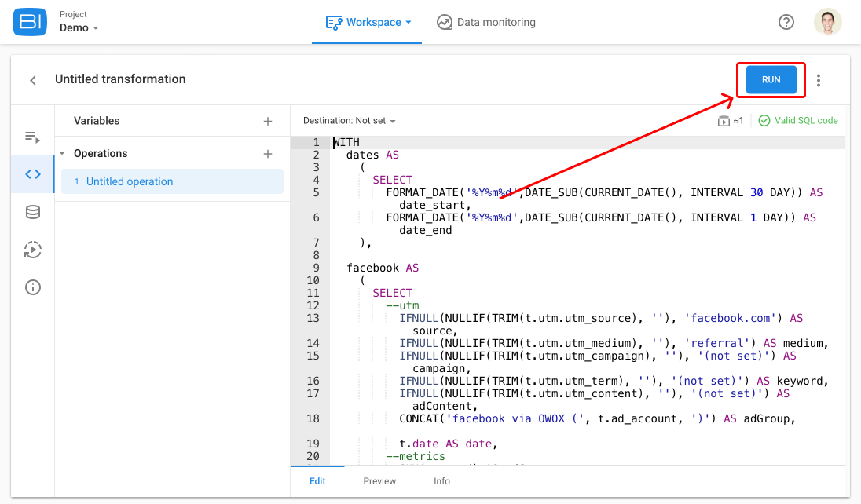Run the transformation with RUN button
The width and height of the screenshot is (861, 504).
[771, 79]
